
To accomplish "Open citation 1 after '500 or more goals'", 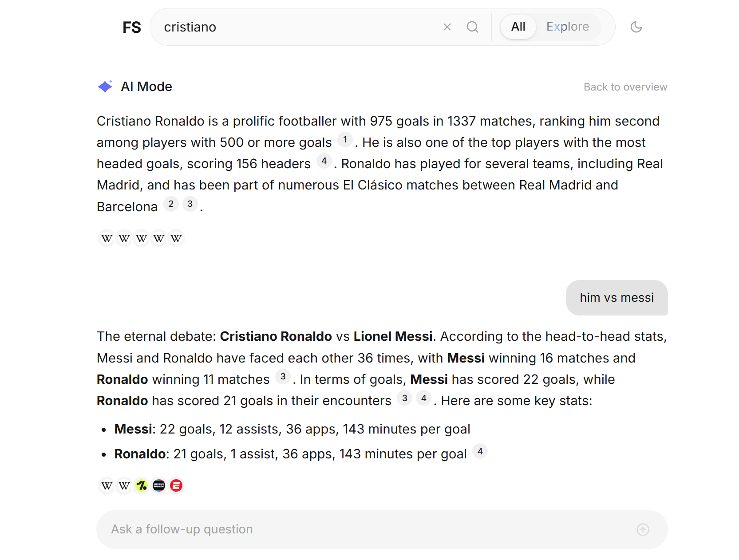I will pos(345,140).
